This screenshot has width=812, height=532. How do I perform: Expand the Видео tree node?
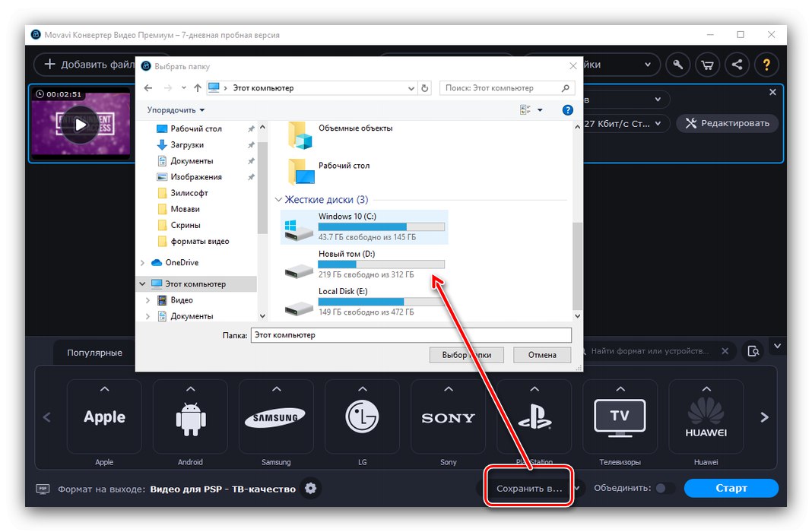tap(148, 300)
